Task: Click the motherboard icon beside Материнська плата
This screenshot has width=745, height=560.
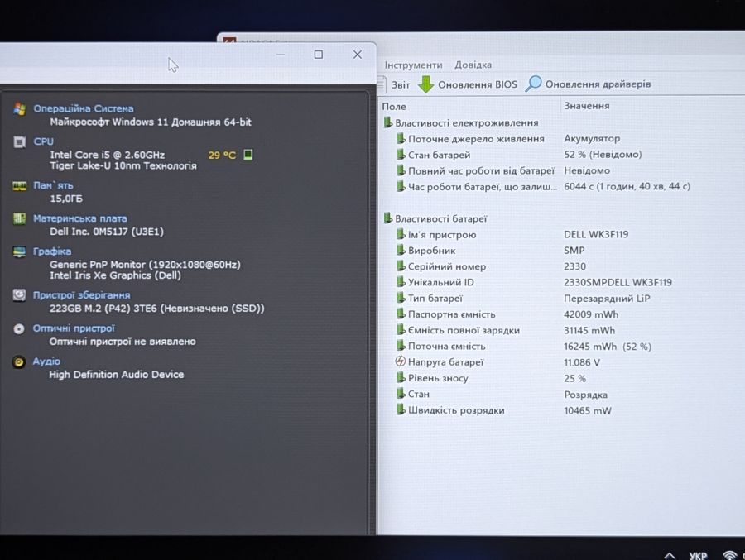Action: (x=20, y=218)
